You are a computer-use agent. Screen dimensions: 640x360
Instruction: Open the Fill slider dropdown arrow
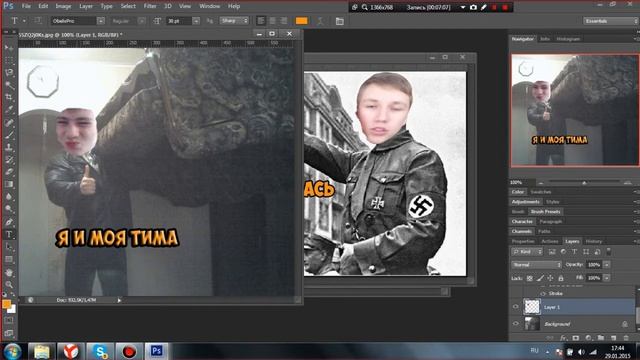coord(607,278)
